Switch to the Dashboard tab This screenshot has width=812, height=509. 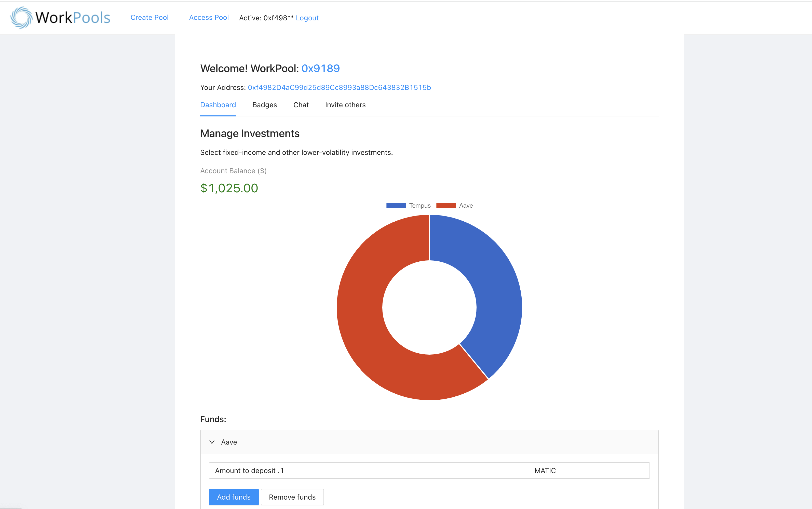(x=218, y=105)
